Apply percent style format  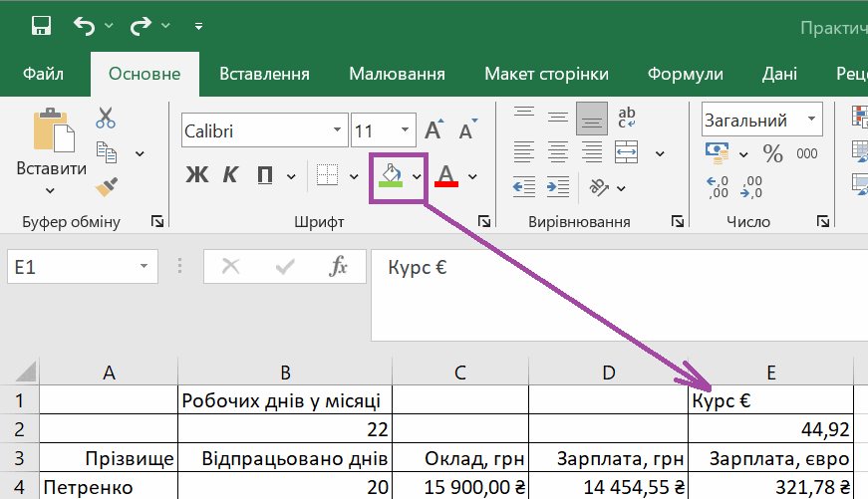tap(772, 153)
